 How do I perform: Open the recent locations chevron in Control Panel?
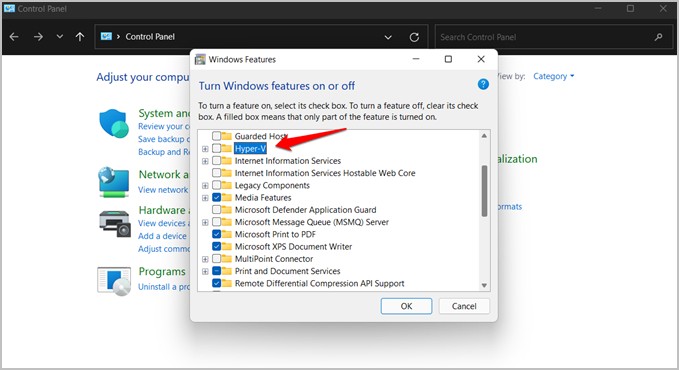tap(60, 37)
